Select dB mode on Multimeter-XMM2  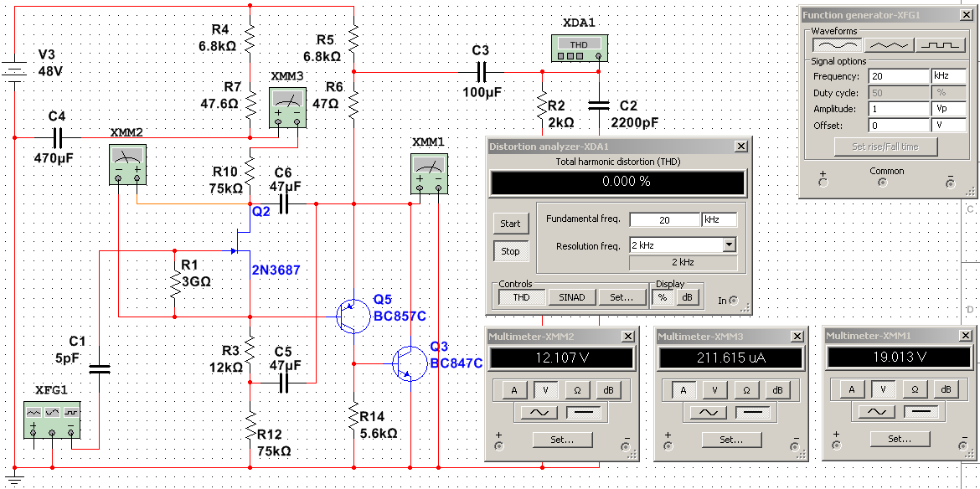pos(608,390)
